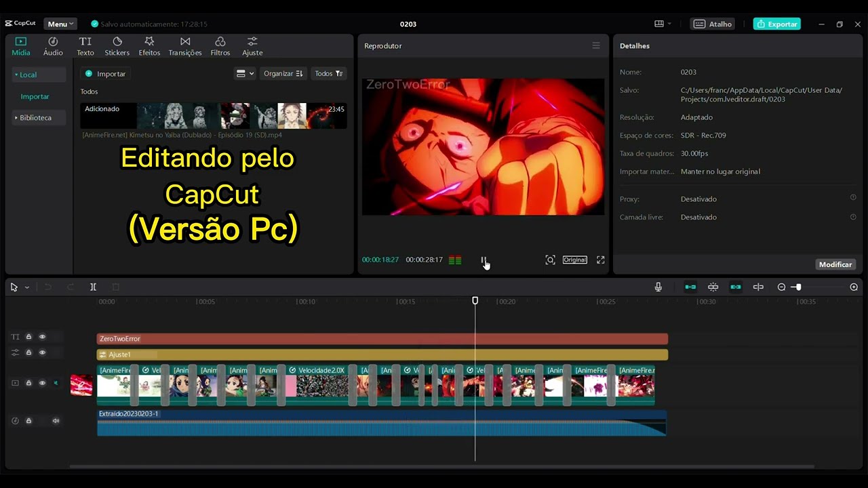This screenshot has height=488, width=868.
Task: Click the selection cursor tool
Action: coord(14,287)
